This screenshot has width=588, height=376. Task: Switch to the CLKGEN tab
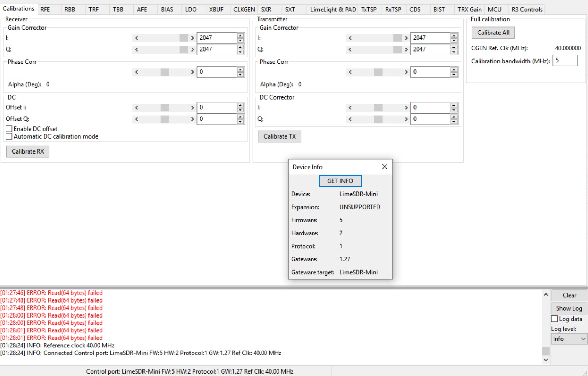[x=244, y=9]
